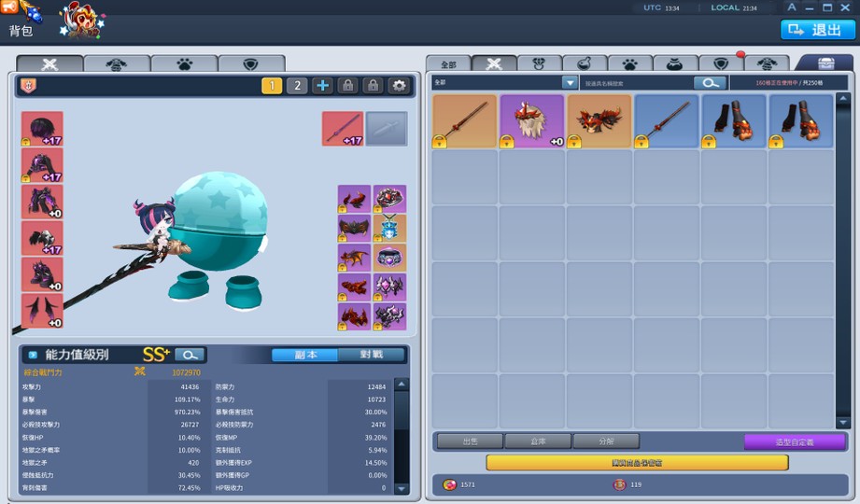This screenshot has height=504, width=860.
Task: Open the striped costume inventory tab
Action: tap(767, 64)
